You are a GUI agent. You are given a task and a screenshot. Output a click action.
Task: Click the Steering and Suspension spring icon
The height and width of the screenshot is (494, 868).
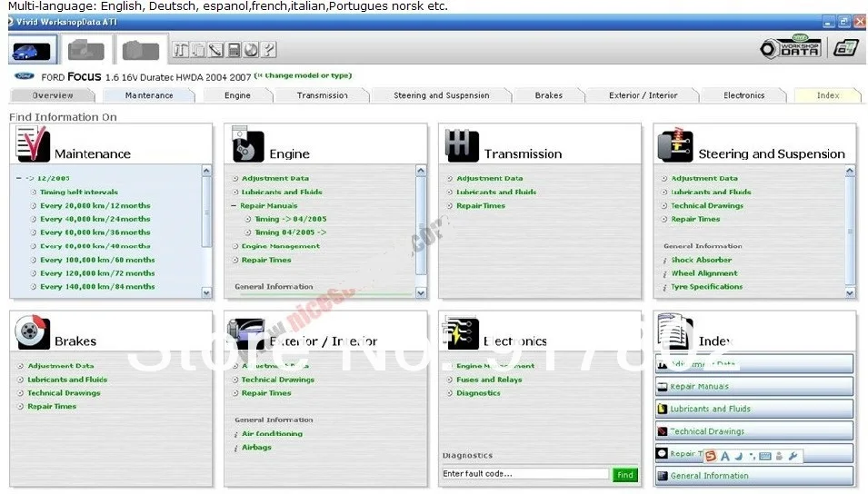click(x=675, y=145)
